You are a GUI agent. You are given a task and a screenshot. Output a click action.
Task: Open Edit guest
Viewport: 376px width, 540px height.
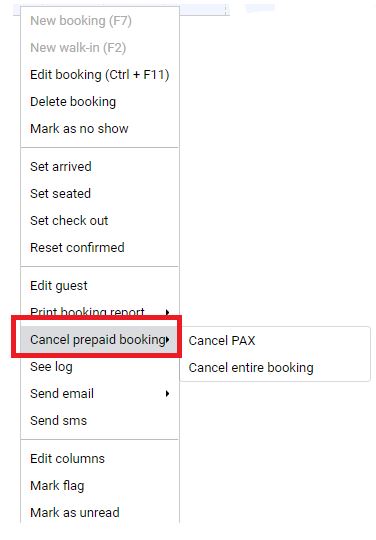click(x=100, y=285)
